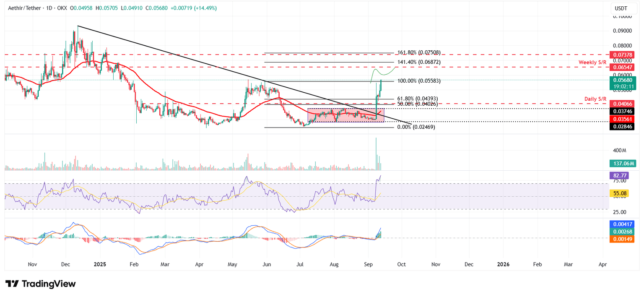Click the 161.80% (0.07508) Fibonacci label
644x297 pixels.
click(x=419, y=52)
